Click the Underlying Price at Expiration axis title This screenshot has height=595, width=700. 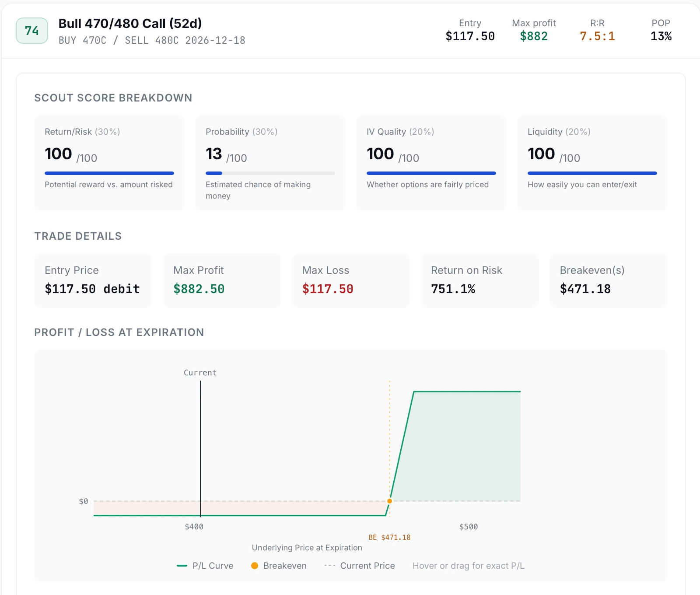coord(307,548)
